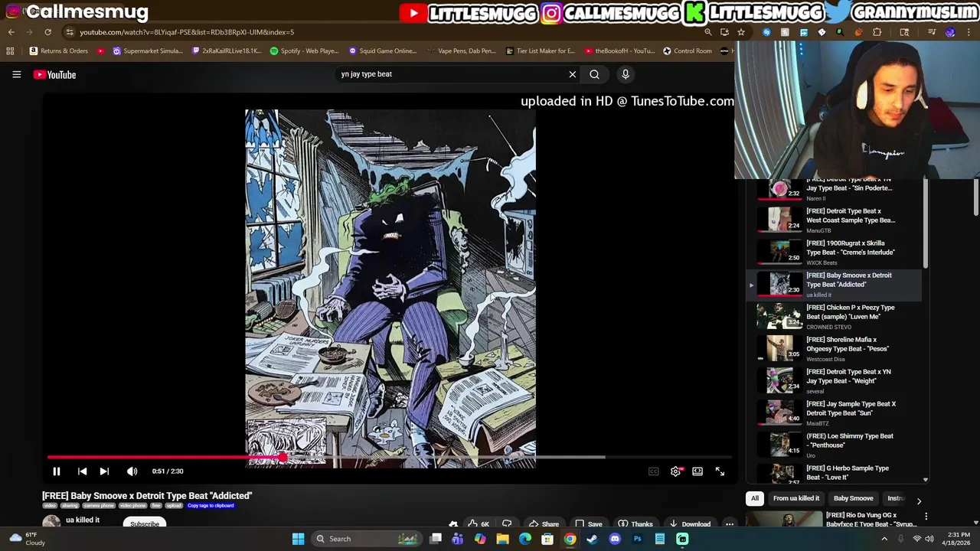Open the 'theBookofH - YouTu...' bookmark
Viewport: 980px width, 551px height.
pyautogui.click(x=619, y=51)
